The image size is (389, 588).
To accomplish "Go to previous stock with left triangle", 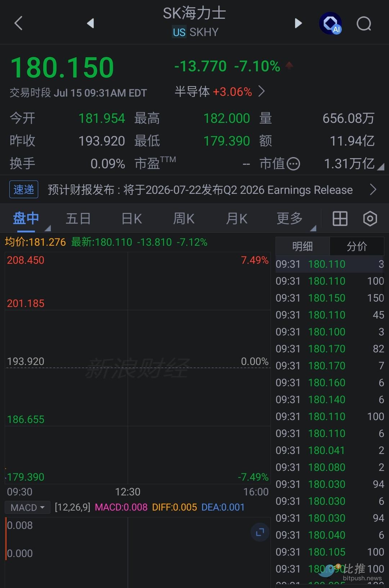I will coord(90,23).
